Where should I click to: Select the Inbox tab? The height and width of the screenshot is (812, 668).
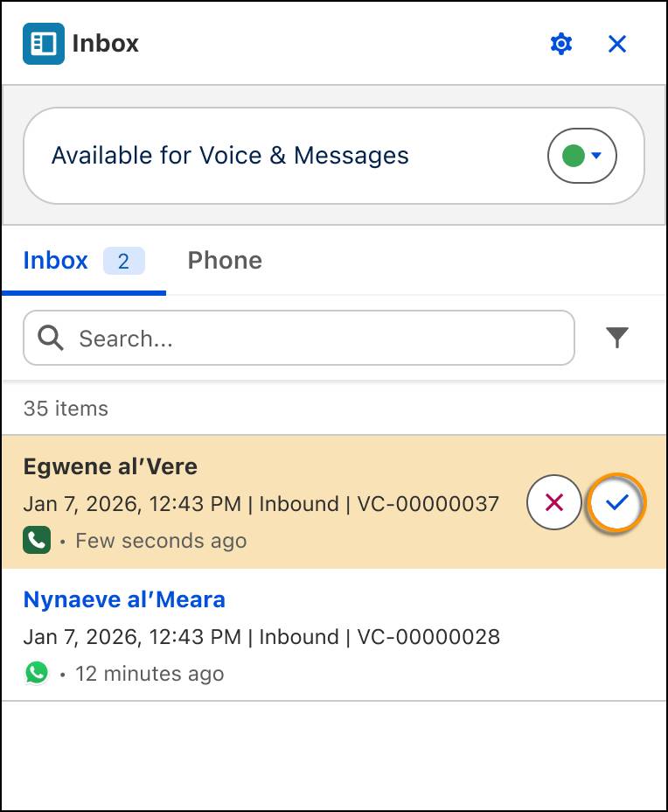tap(55, 261)
